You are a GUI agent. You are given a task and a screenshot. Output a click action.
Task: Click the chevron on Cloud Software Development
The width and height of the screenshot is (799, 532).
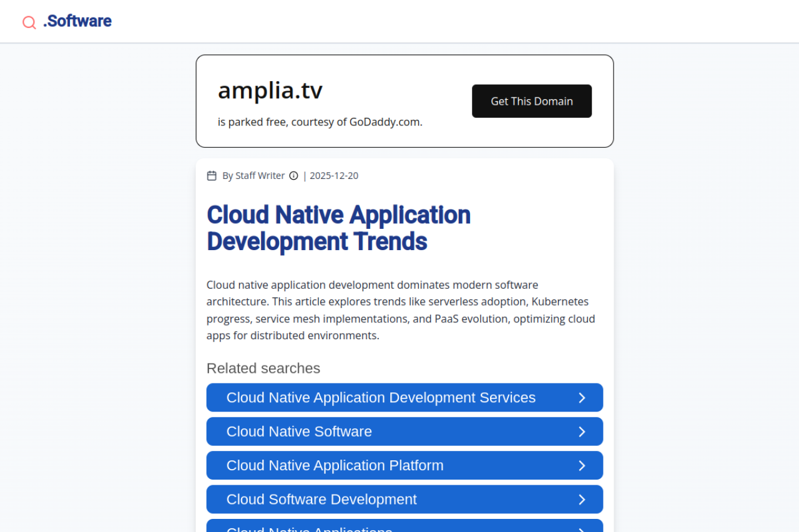coord(582,500)
